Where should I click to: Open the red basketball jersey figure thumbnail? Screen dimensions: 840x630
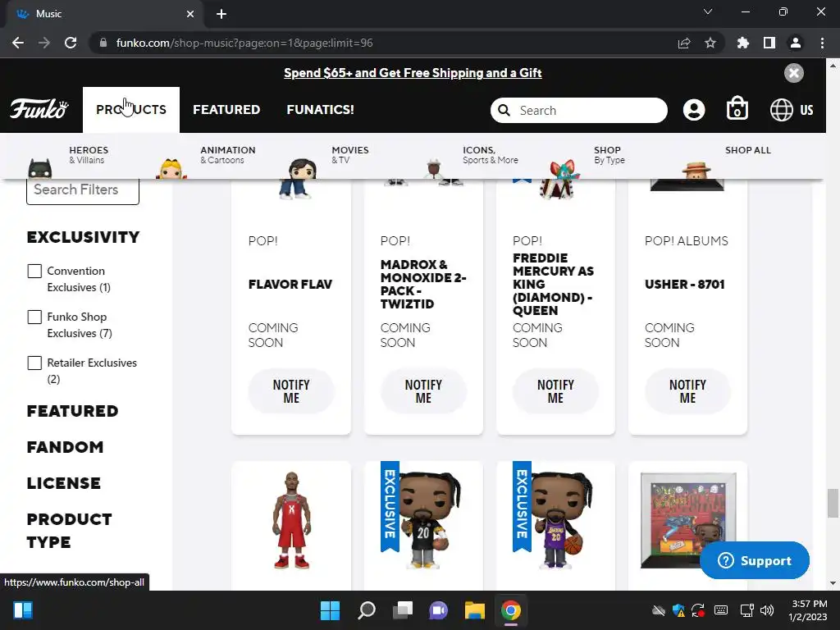(291, 520)
